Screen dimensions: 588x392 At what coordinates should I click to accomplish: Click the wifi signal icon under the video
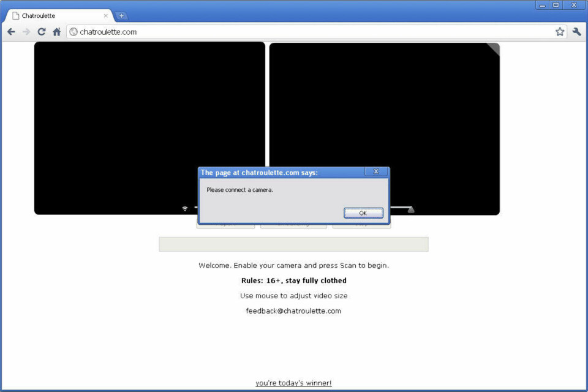pyautogui.click(x=185, y=209)
